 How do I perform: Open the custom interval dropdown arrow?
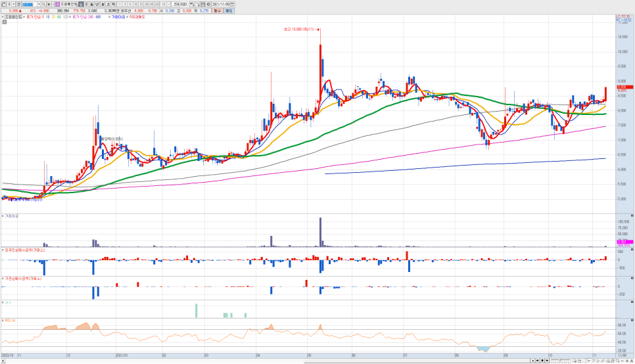click(x=168, y=4)
